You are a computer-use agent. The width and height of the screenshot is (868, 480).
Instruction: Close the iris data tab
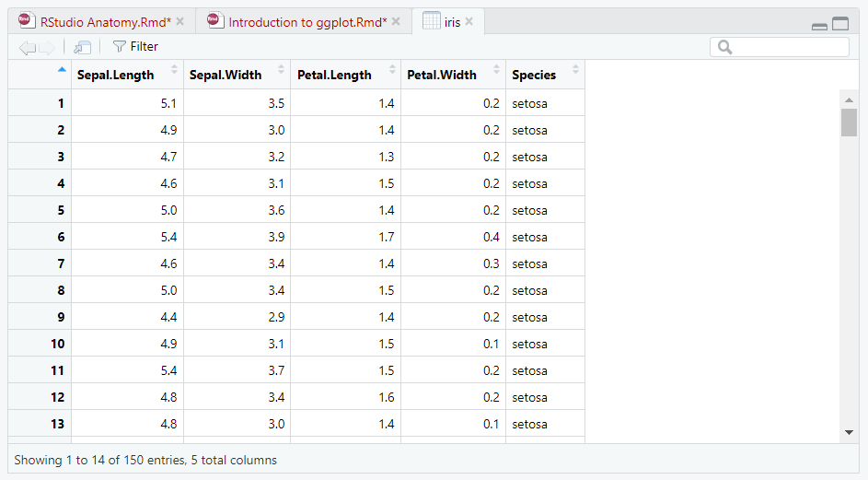(x=469, y=21)
